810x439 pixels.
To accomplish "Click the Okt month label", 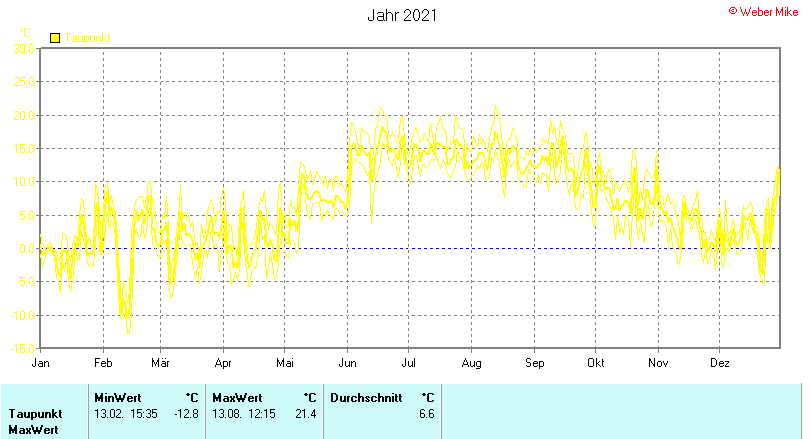I will (x=596, y=363).
